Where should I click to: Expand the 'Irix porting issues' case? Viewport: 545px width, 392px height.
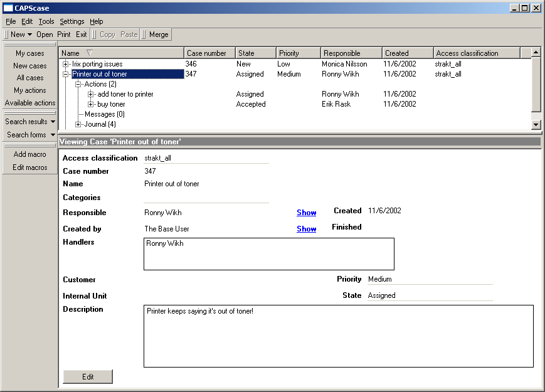pyautogui.click(x=66, y=64)
